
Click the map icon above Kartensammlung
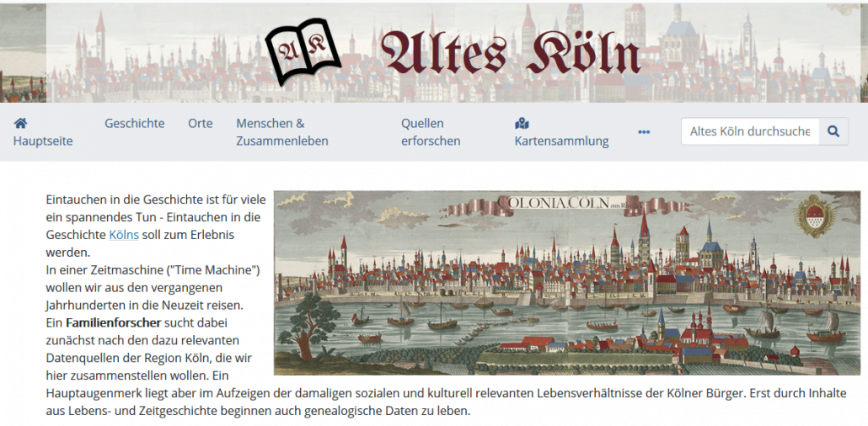click(x=522, y=123)
